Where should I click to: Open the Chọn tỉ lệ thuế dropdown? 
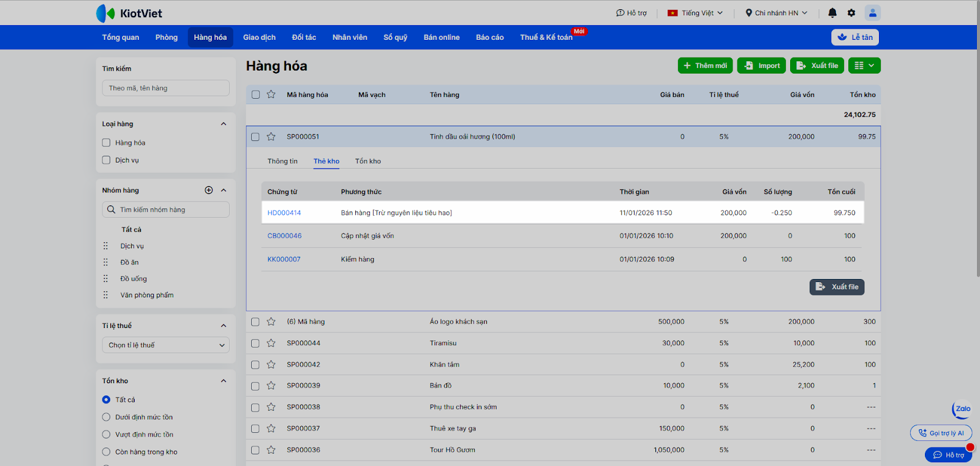[x=165, y=345]
